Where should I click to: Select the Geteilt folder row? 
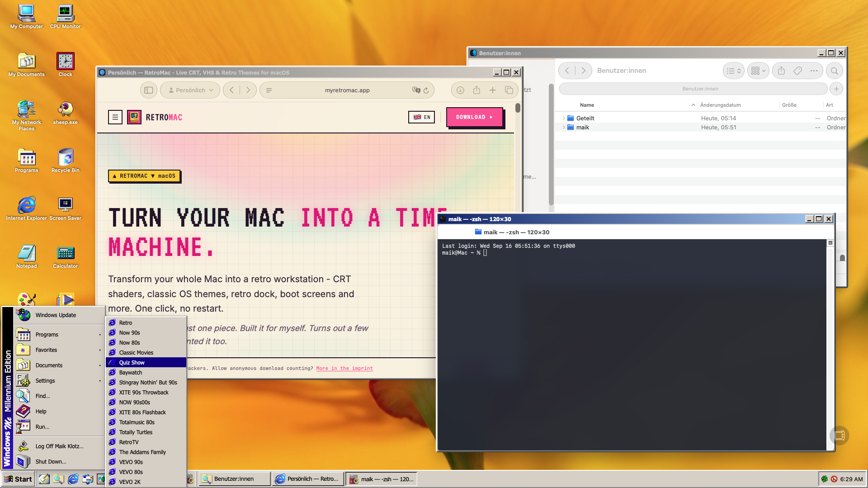pyautogui.click(x=700, y=118)
